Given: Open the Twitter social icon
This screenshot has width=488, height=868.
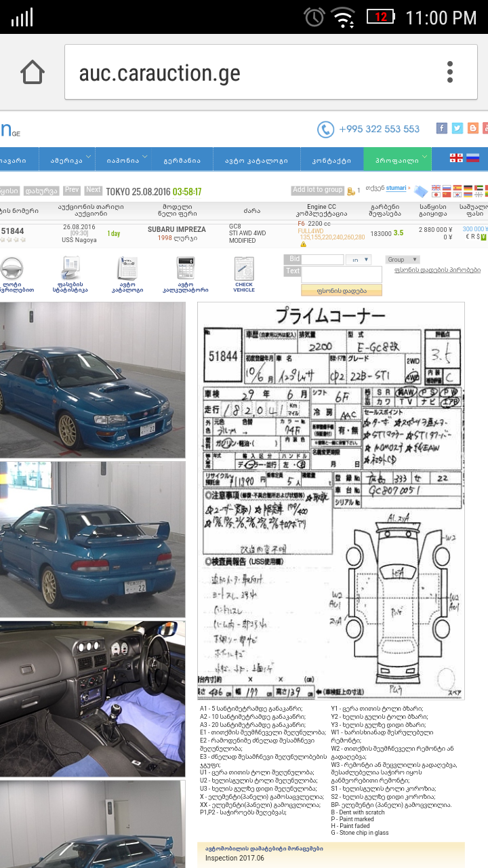Looking at the screenshot, I should [x=457, y=128].
